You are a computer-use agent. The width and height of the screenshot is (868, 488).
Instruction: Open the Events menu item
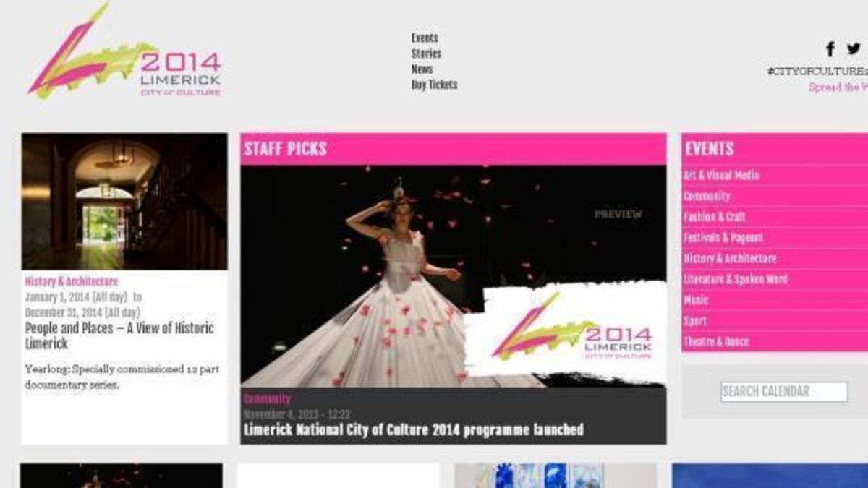point(425,38)
